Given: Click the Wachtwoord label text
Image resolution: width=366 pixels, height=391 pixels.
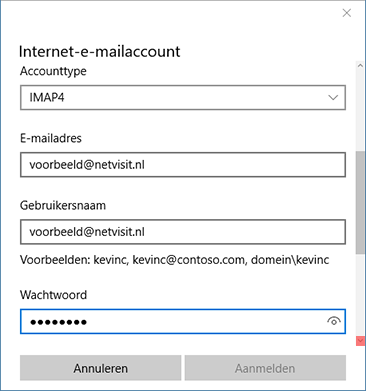Looking at the screenshot, I should coord(53,295).
